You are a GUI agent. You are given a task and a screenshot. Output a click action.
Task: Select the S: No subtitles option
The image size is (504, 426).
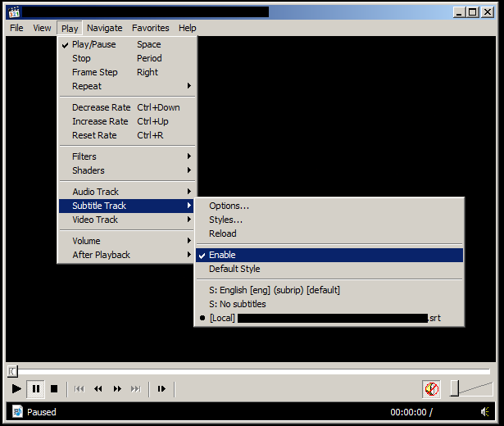pos(329,304)
